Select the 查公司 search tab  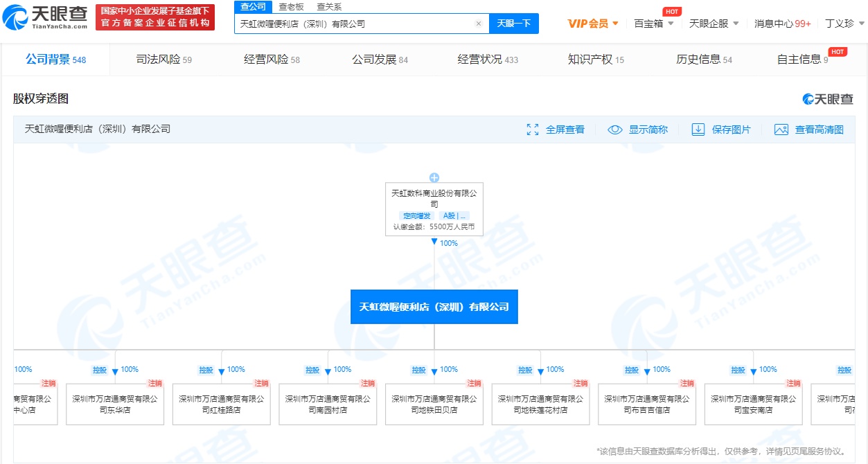point(253,7)
